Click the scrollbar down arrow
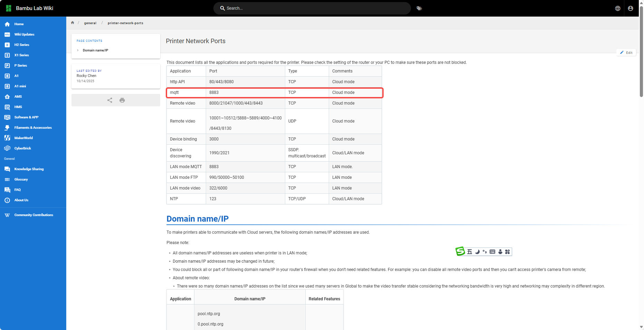The height and width of the screenshot is (330, 644). (641, 327)
